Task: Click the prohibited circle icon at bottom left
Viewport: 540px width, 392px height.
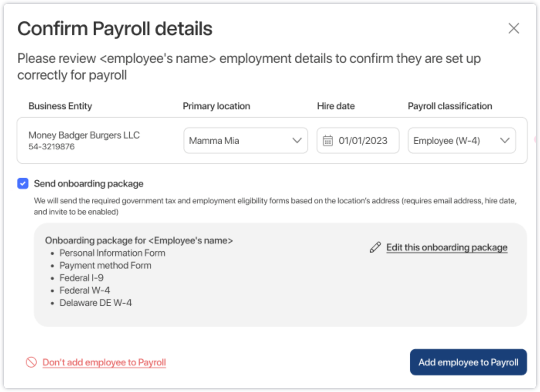Action: [x=31, y=362]
